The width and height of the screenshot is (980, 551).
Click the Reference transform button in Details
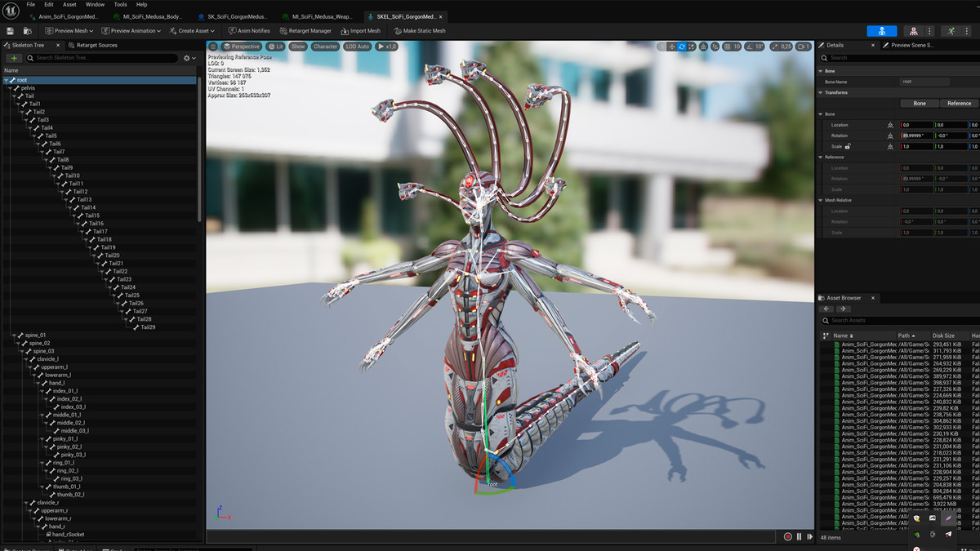(x=959, y=104)
